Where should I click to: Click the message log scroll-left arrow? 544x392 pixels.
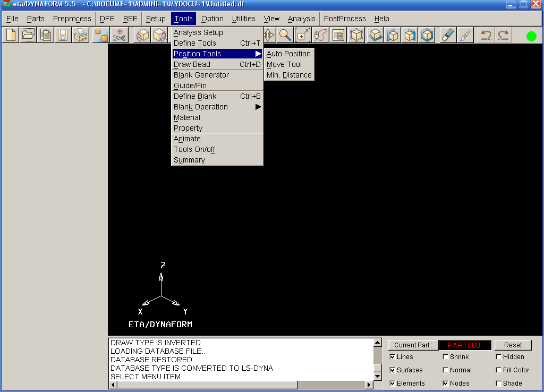[x=113, y=385]
